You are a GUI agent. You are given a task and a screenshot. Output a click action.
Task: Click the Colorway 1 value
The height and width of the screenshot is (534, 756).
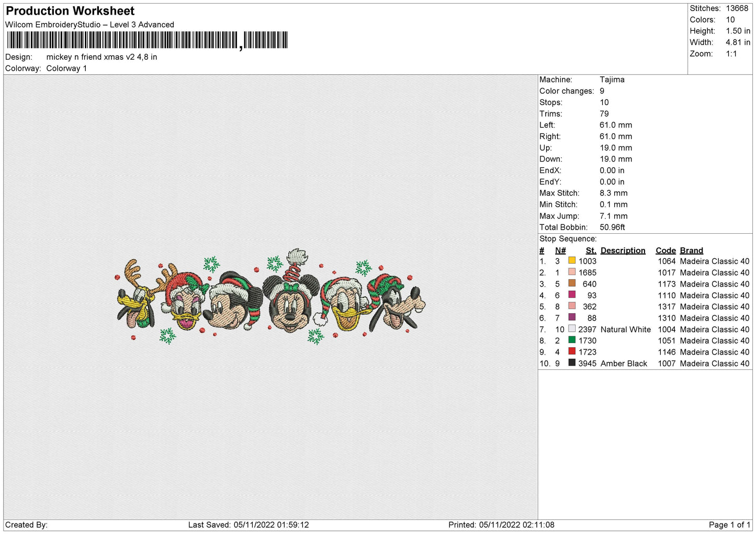pos(66,69)
